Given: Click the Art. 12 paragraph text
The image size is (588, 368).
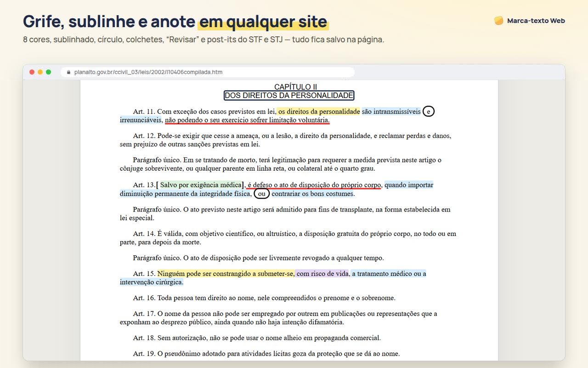Looking at the screenshot, I should tap(285, 140).
